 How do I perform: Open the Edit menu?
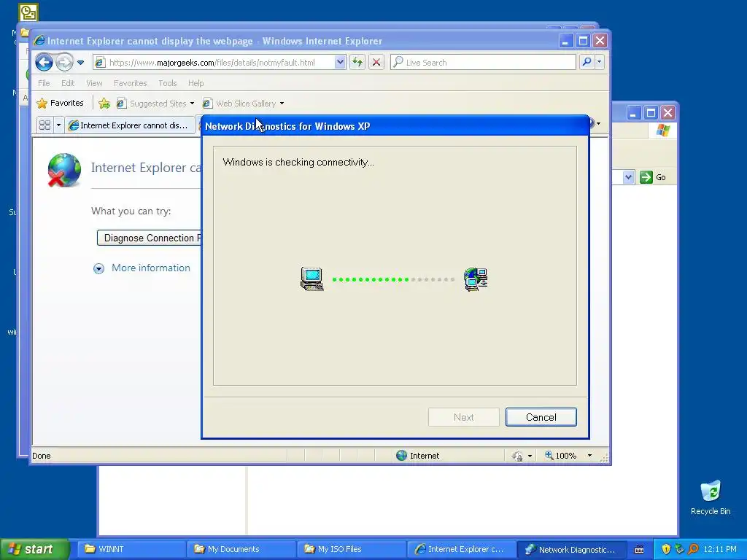click(68, 83)
